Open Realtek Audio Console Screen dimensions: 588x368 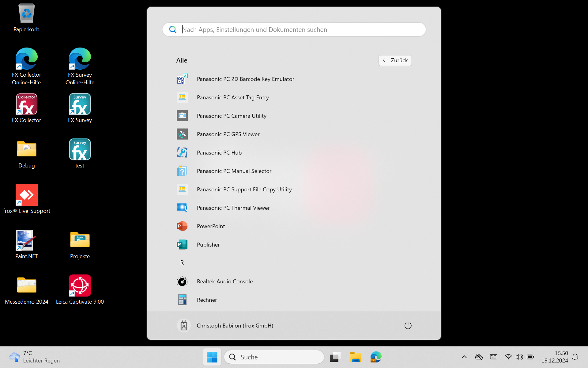tap(224, 281)
